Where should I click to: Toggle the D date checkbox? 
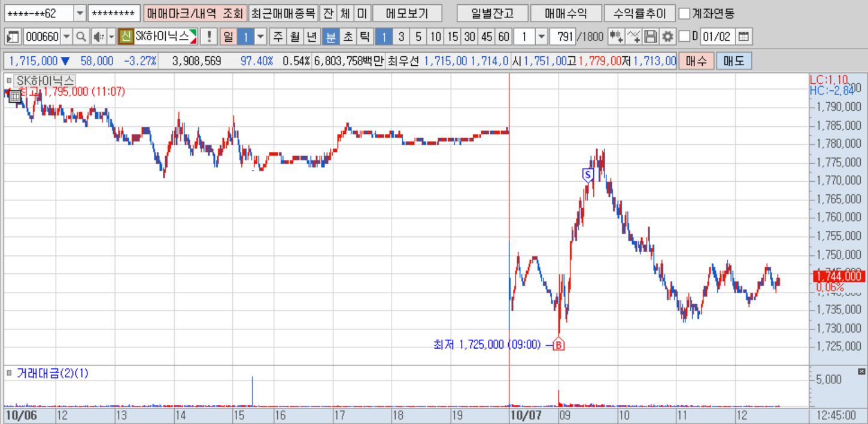pyautogui.click(x=684, y=36)
